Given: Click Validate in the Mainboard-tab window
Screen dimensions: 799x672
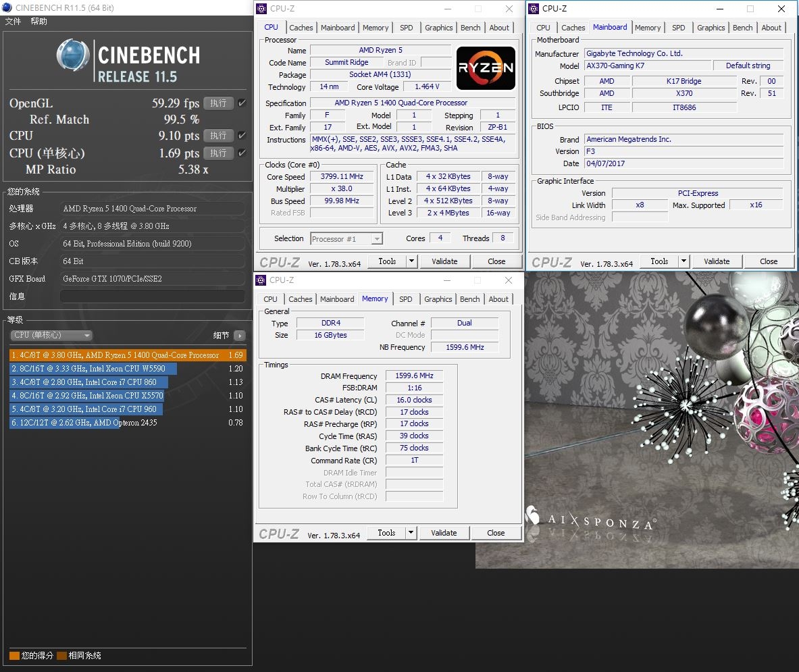Looking at the screenshot, I should click(717, 261).
